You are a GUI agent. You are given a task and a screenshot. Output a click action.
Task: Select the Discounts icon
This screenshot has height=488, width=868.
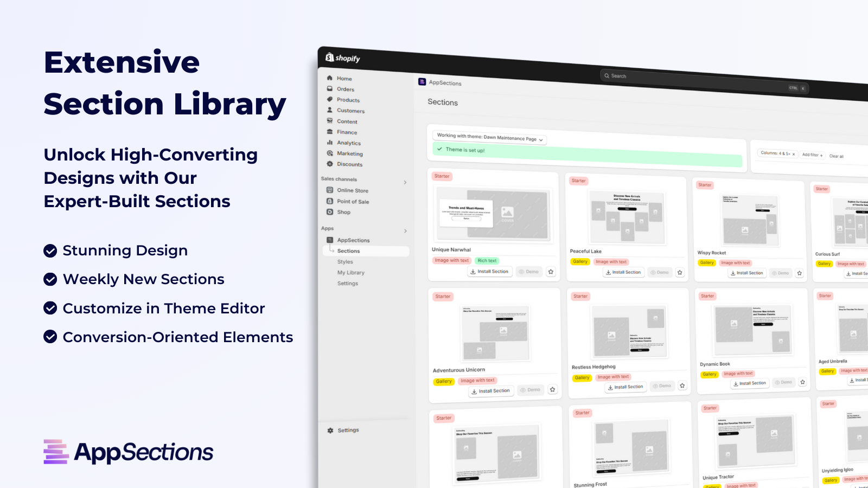click(330, 164)
